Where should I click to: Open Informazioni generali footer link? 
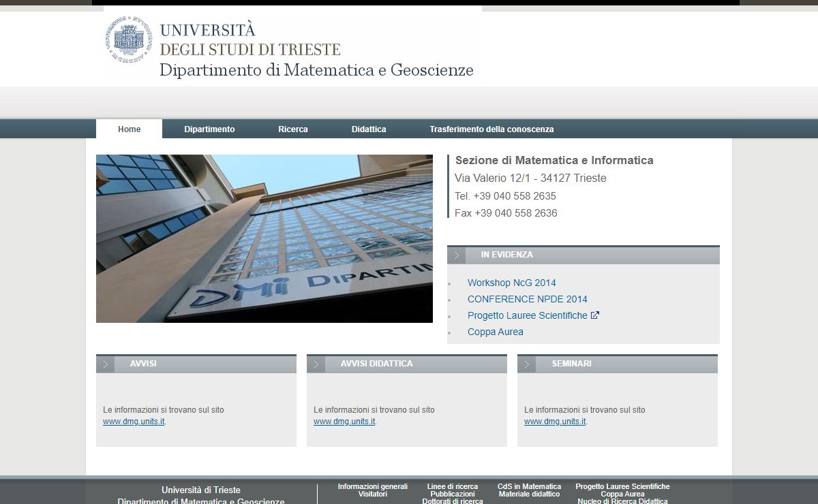tap(373, 486)
